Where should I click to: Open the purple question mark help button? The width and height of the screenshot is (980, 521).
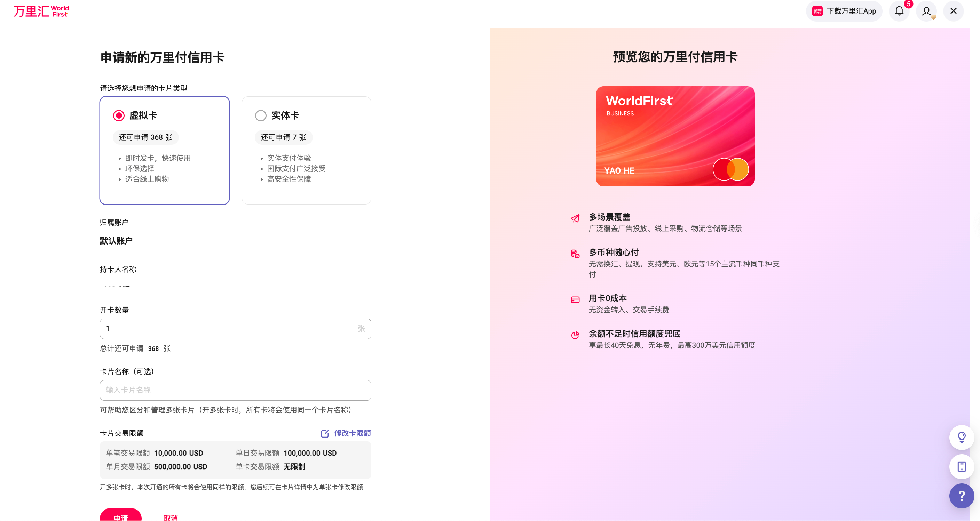(x=961, y=496)
